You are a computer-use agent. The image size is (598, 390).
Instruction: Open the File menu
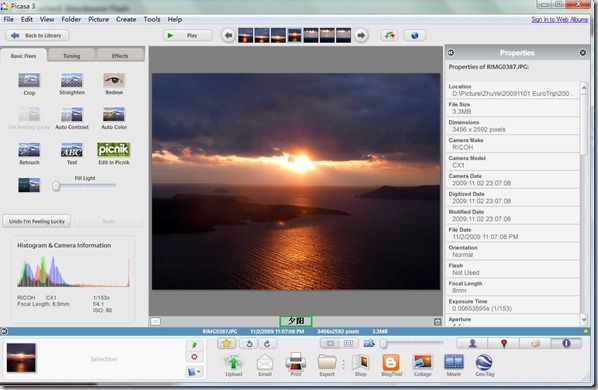[8, 19]
